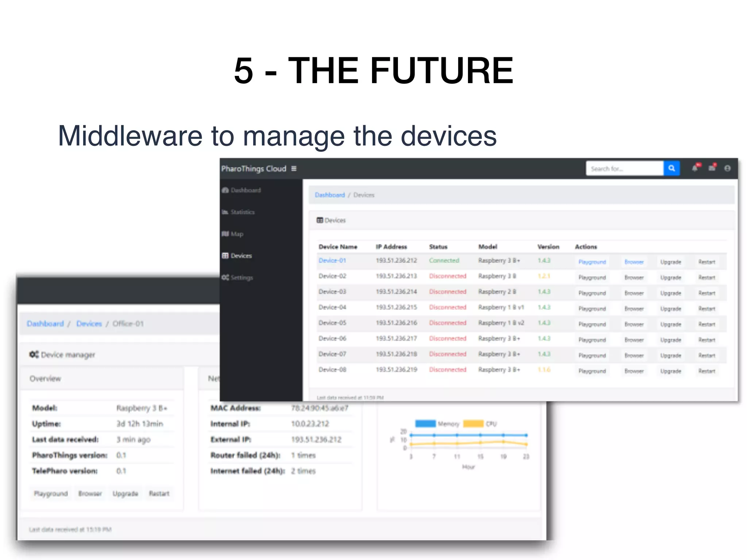This screenshot has height=560, width=747.
Task: Click Upgrade for Device-02
Action: click(670, 277)
